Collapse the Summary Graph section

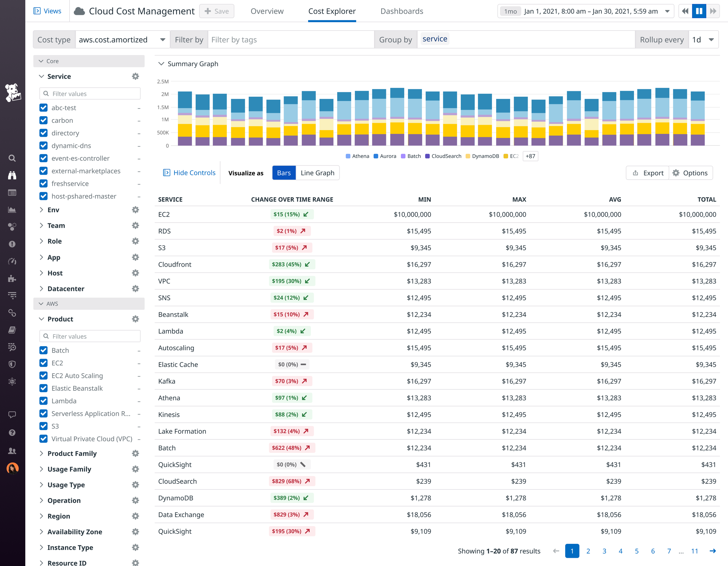[x=161, y=64]
